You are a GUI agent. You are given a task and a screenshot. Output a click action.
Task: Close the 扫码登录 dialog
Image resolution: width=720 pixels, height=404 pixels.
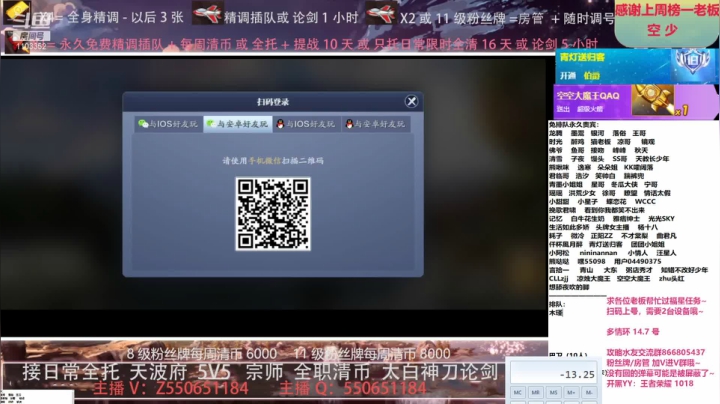[x=411, y=101]
